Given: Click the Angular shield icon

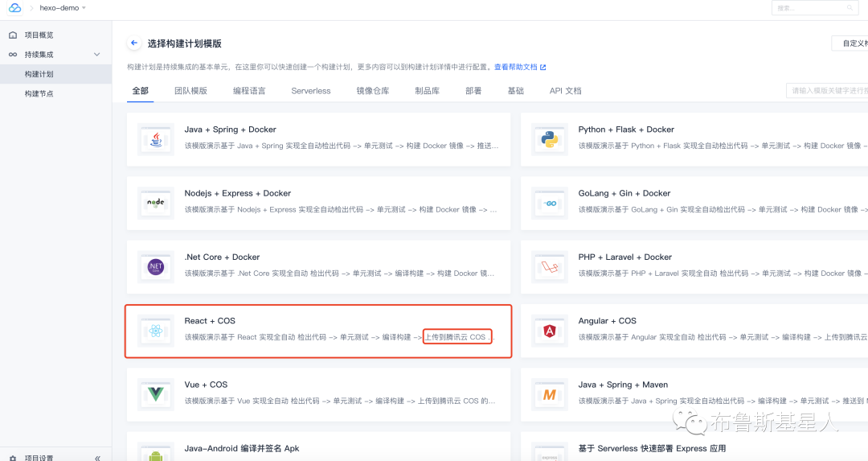Looking at the screenshot, I should click(x=550, y=331).
